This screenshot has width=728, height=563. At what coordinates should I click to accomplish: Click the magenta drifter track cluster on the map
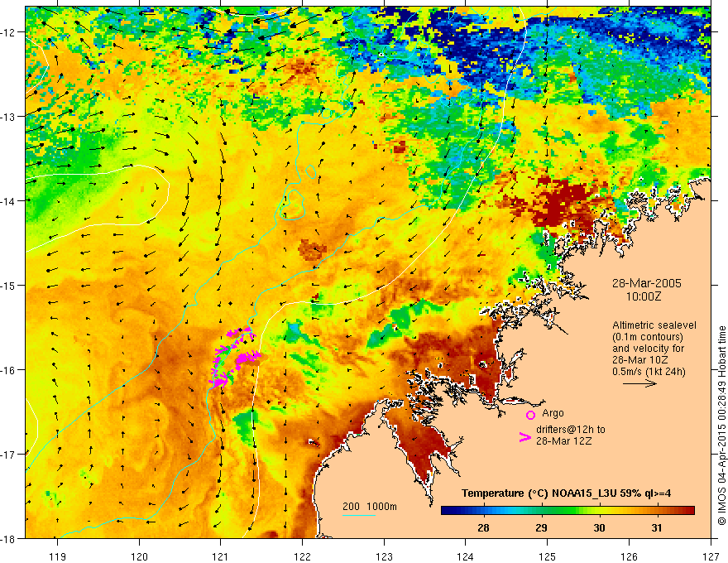click(236, 357)
